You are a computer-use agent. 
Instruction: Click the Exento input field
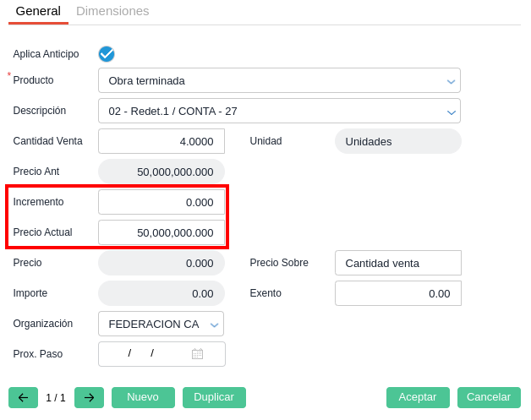tap(397, 293)
